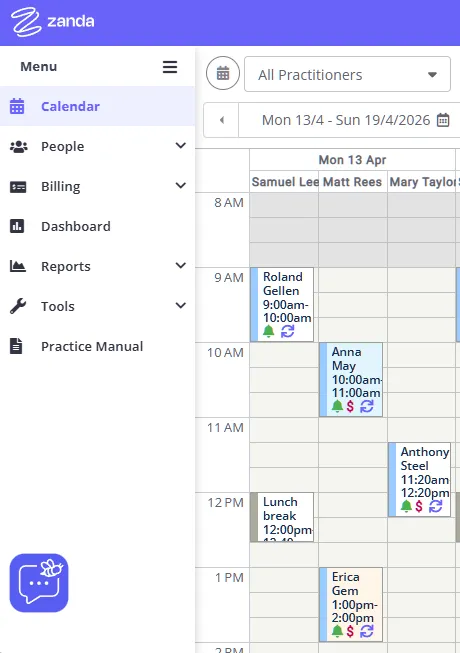460x653 pixels.
Task: Click dollar icon on Erica Gem appointment
Action: coord(350,631)
